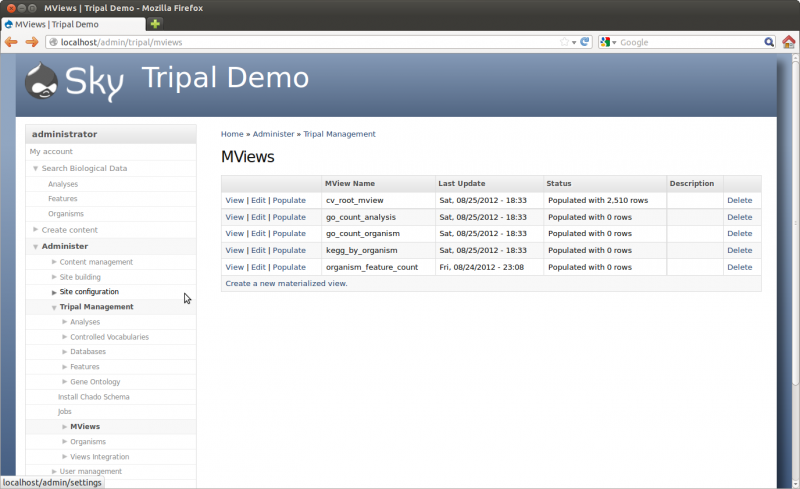The width and height of the screenshot is (800, 489).
Task: Click Create a new materialized view
Action: click(286, 283)
